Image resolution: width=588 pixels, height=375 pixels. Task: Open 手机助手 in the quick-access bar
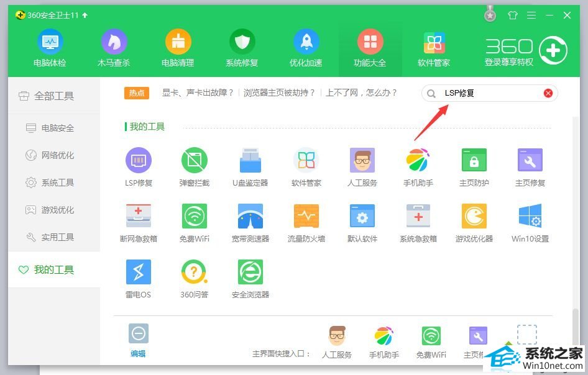(x=384, y=341)
